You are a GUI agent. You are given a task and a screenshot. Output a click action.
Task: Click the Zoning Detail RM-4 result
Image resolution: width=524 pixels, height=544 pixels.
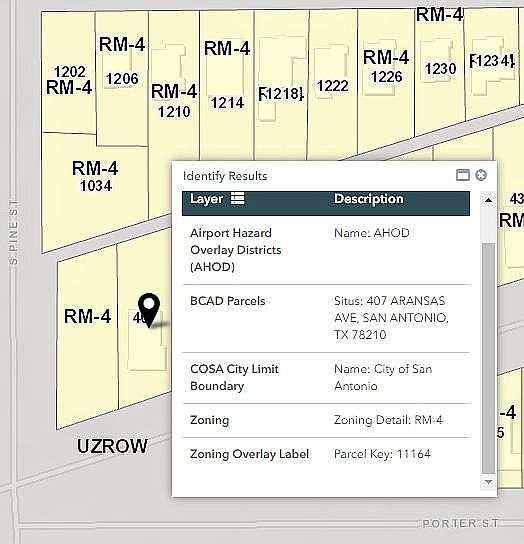pyautogui.click(x=388, y=420)
